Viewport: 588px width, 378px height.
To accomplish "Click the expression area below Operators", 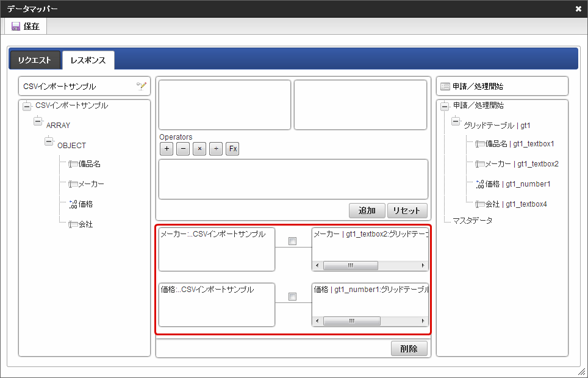I will [293, 179].
